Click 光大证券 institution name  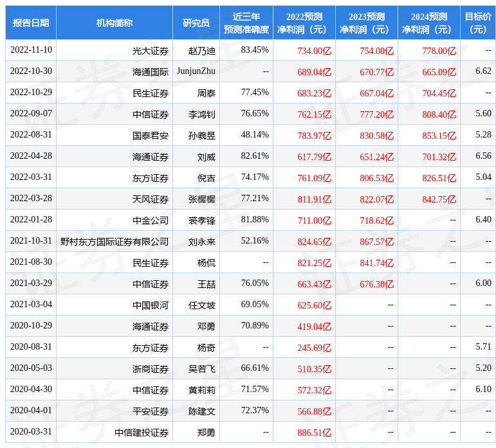tap(151, 51)
